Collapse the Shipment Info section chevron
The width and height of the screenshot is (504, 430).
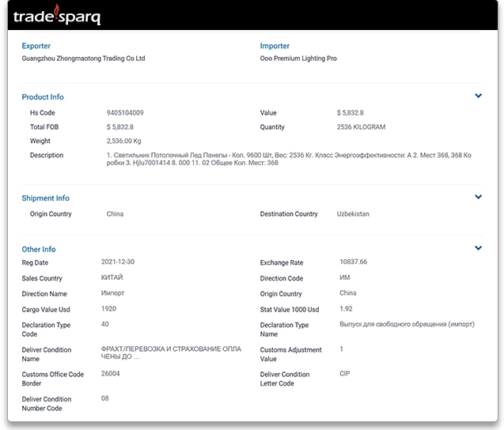[478, 197]
